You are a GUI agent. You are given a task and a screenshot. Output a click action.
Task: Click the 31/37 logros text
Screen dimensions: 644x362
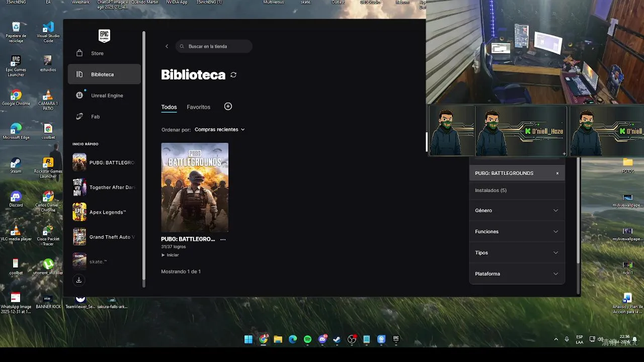174,247
